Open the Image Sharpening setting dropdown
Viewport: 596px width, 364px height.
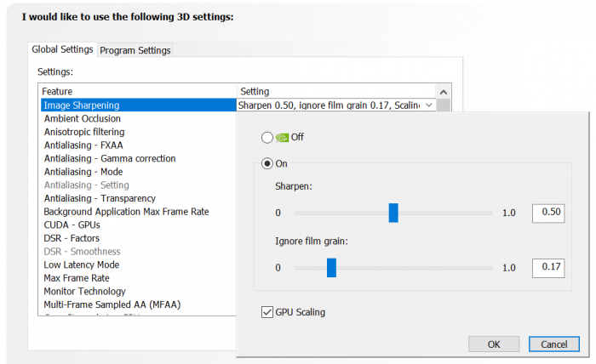(x=429, y=105)
